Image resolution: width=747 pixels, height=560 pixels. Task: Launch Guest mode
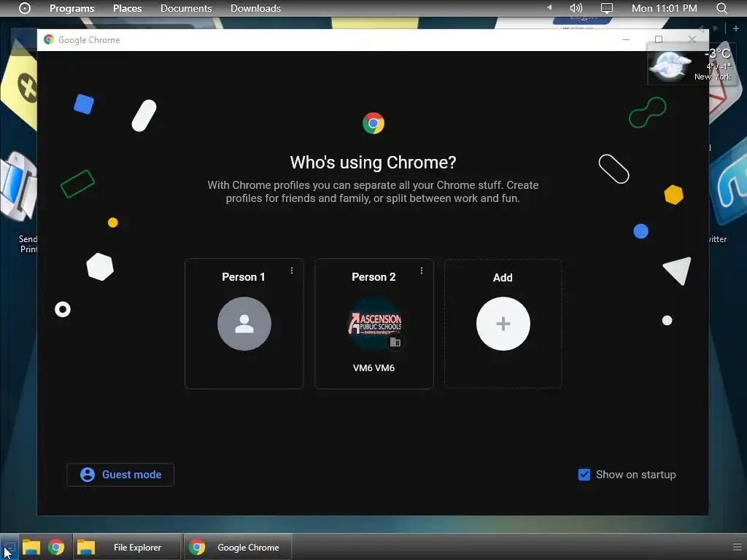tap(120, 474)
